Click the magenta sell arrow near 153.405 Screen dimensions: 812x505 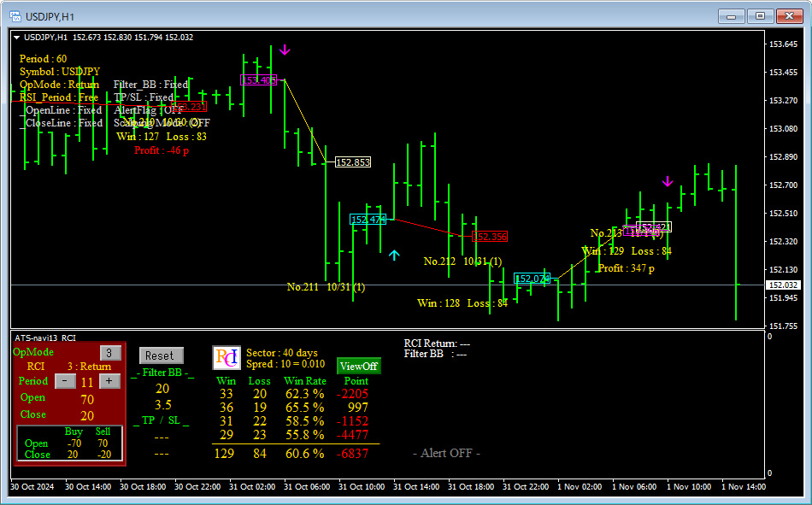[x=285, y=50]
